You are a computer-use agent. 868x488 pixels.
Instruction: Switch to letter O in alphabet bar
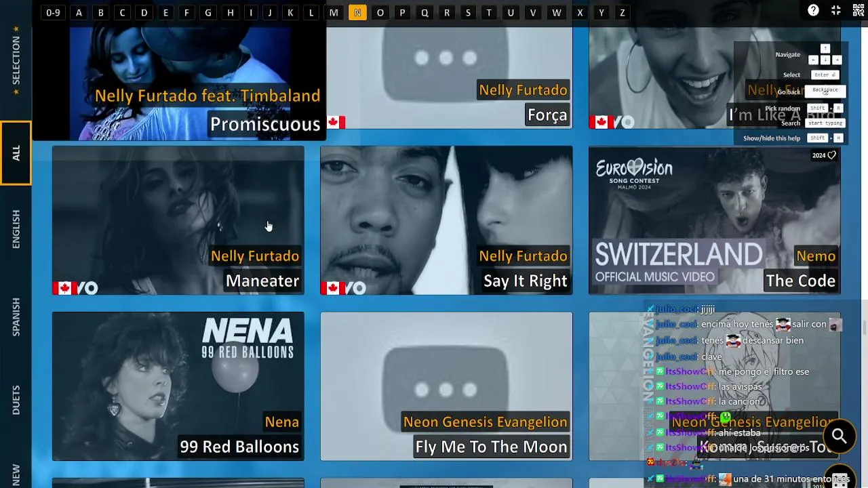[x=380, y=13]
